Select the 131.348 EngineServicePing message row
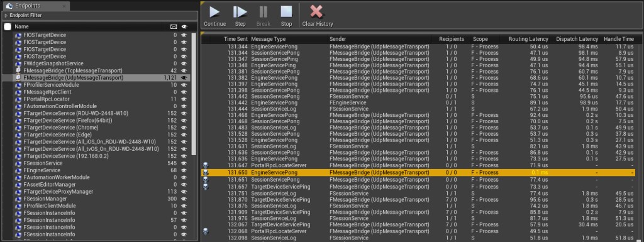Viewport: 644px width, 242px height. point(418,65)
